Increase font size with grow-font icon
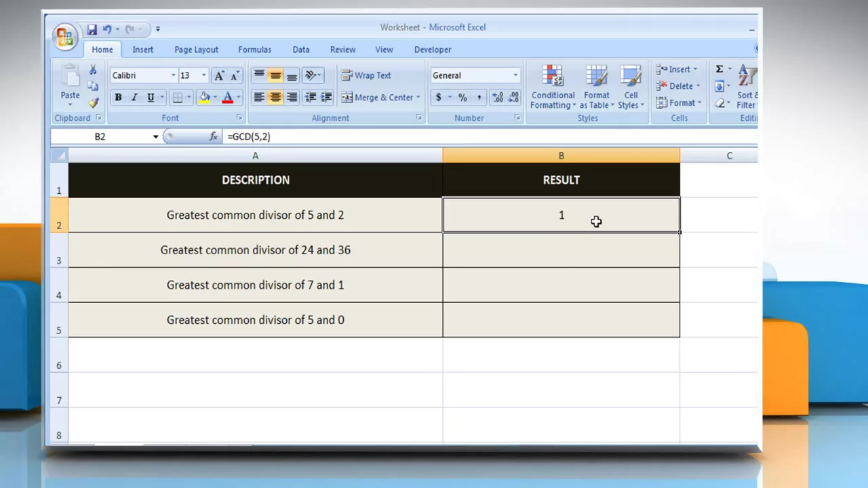This screenshot has height=488, width=868. point(219,75)
